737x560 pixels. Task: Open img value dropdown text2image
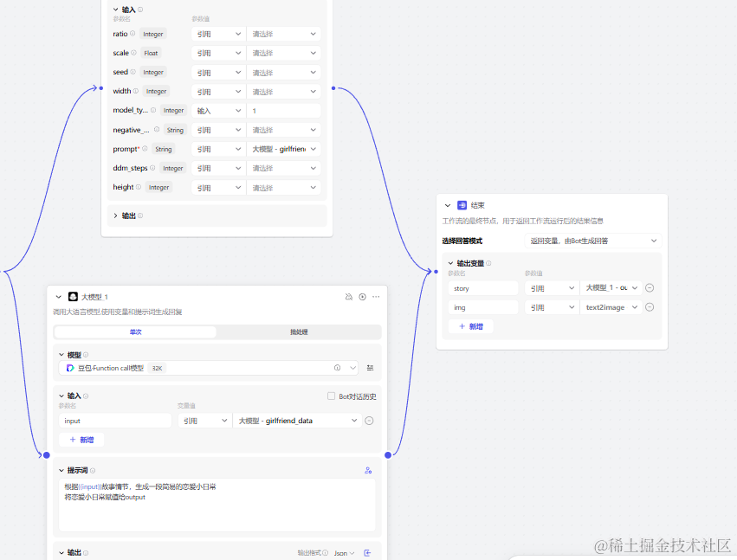point(611,307)
